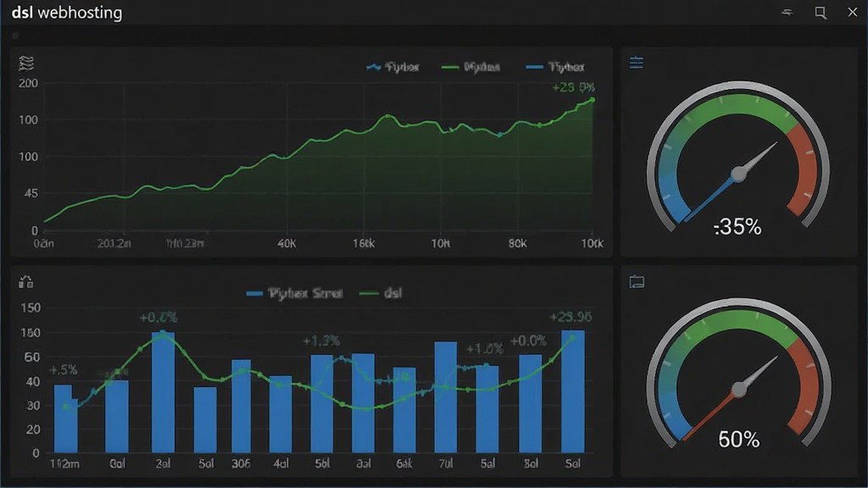Select the bar above the Gal label
Viewport: 868px width, 488px height.
117,417
